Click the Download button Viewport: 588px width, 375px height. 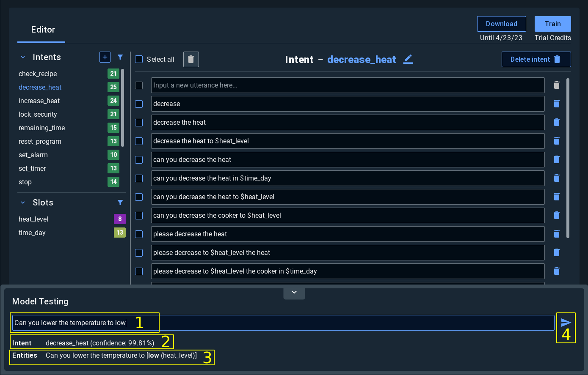point(501,24)
